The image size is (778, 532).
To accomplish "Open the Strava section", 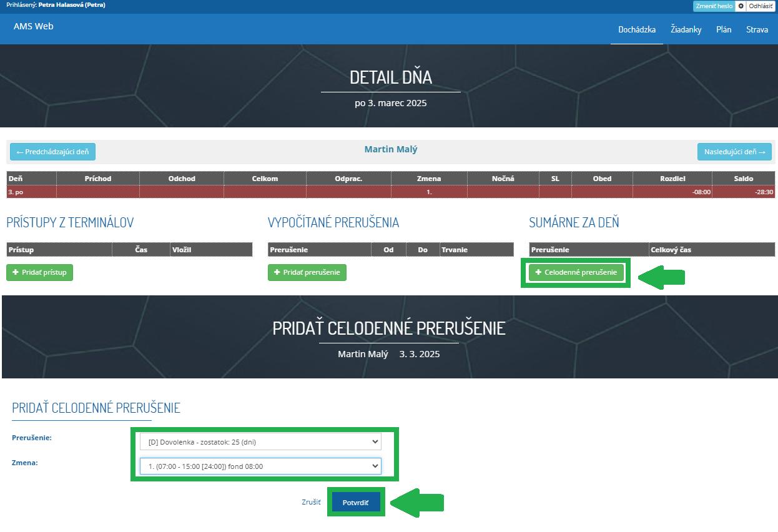I will 757,29.
